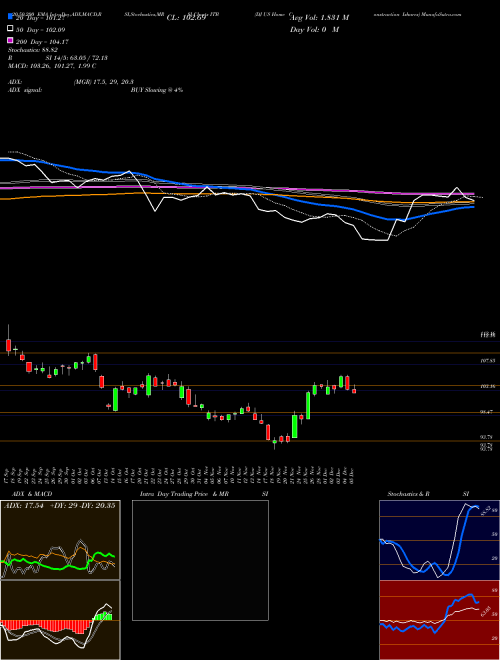Screen dimensions: 500x660
Task: Click the 'Stochastics: 88.82' reading
Action: (x=33, y=50)
